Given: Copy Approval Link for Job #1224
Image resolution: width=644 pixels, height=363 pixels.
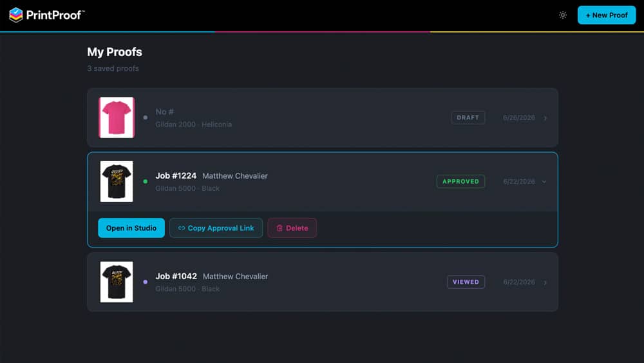Looking at the screenshot, I should [x=216, y=228].
